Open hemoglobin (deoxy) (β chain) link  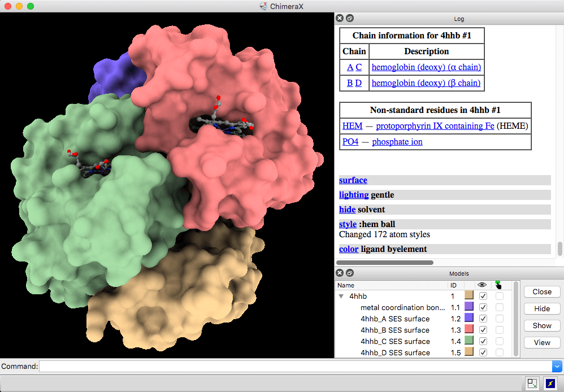pos(426,83)
